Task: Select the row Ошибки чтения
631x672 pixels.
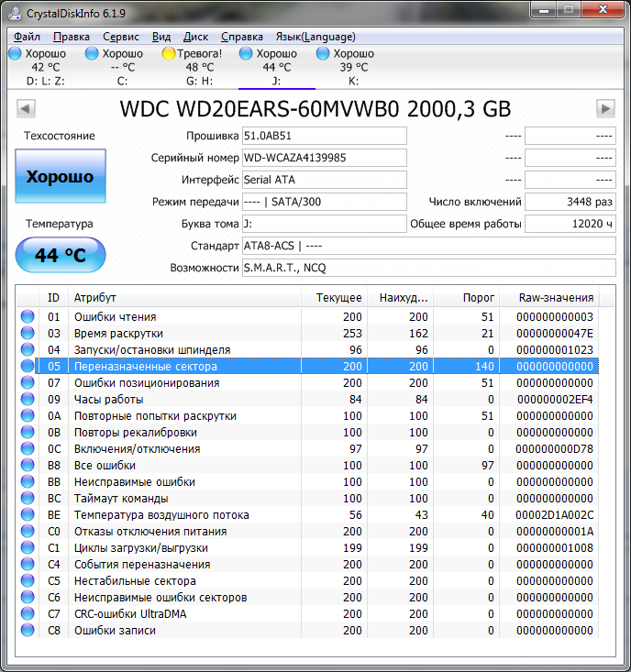Action: [308, 316]
